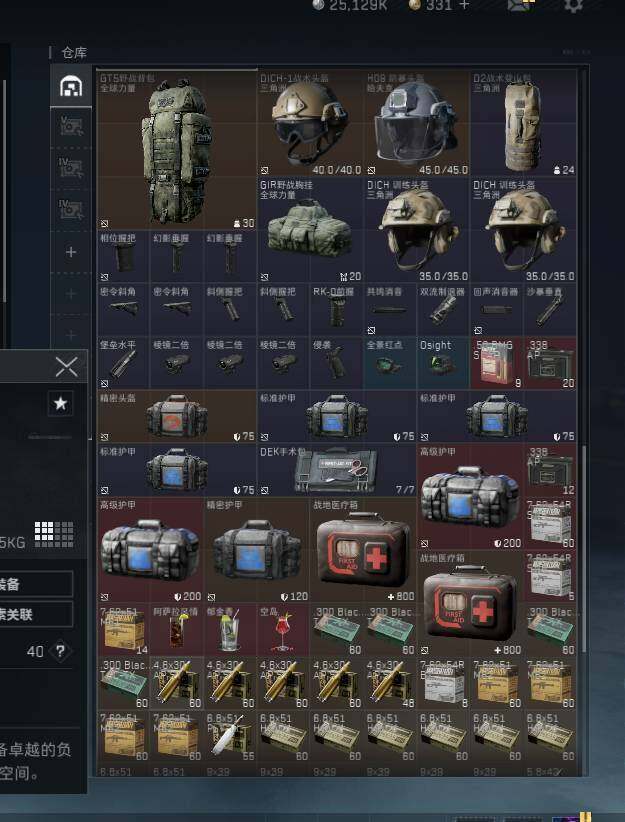Viewport: 625px width, 822px height.
Task: Click the 仓库 panel title
Action: [x=74, y=53]
